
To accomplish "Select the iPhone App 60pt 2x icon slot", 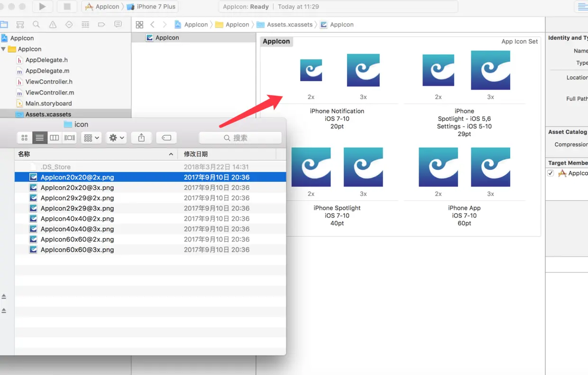I will [x=438, y=167].
